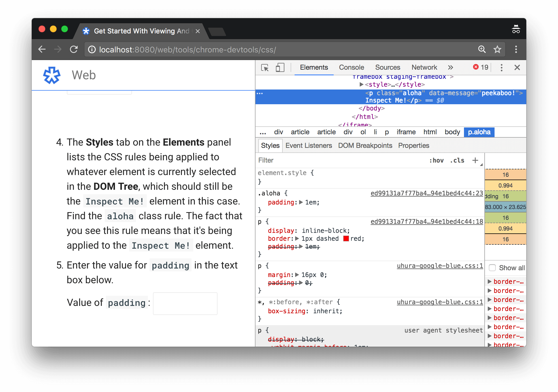Image resolution: width=558 pixels, height=392 pixels.
Task: Toggle the device toolbar icon
Action: point(280,67)
